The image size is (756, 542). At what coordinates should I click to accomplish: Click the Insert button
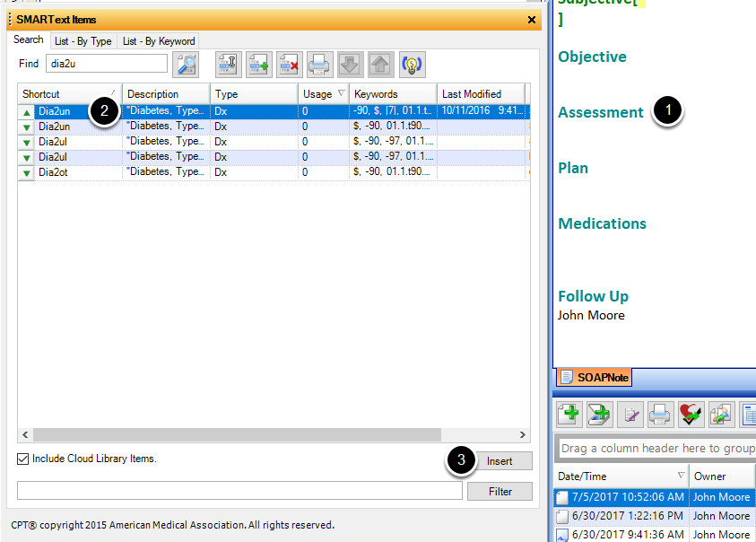pos(500,461)
